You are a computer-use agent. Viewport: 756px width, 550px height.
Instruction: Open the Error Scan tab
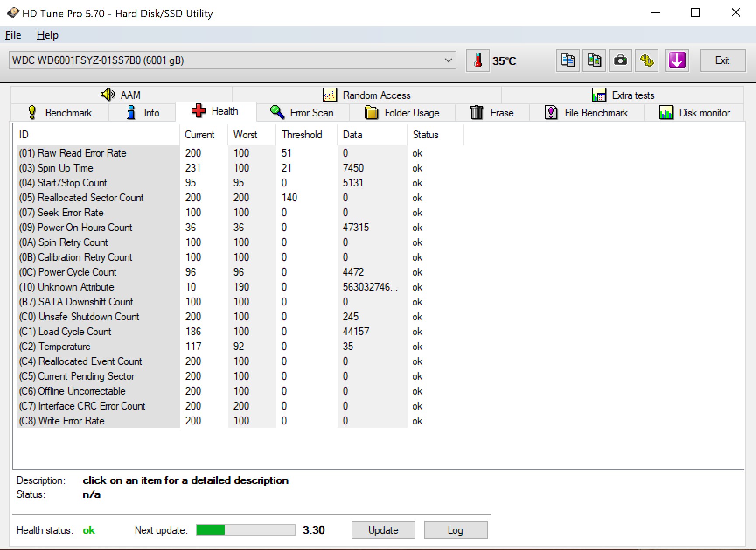[302, 112]
